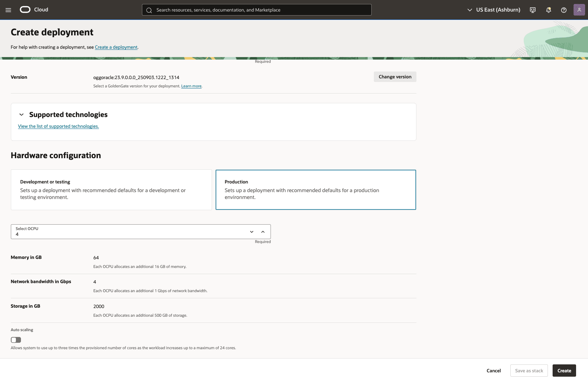Collapse the OCPU list with the up chevron
Image resolution: width=588 pixels, height=381 pixels.
pos(263,231)
